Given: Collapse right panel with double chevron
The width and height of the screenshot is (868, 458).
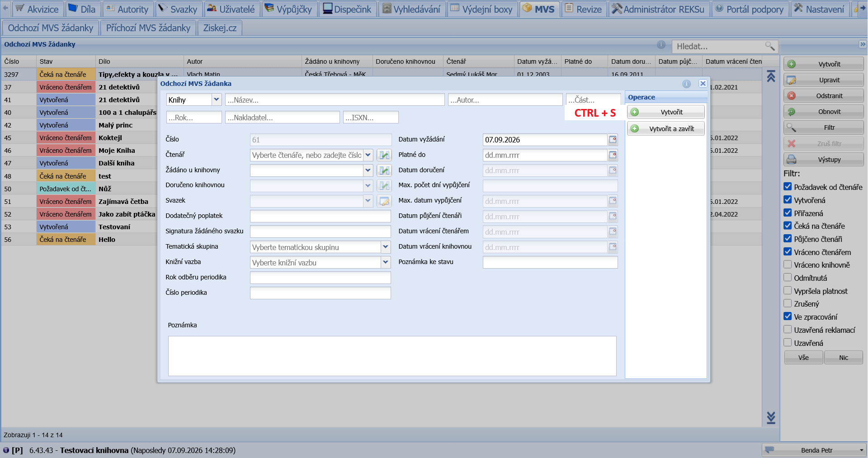Looking at the screenshot, I should [x=863, y=44].
